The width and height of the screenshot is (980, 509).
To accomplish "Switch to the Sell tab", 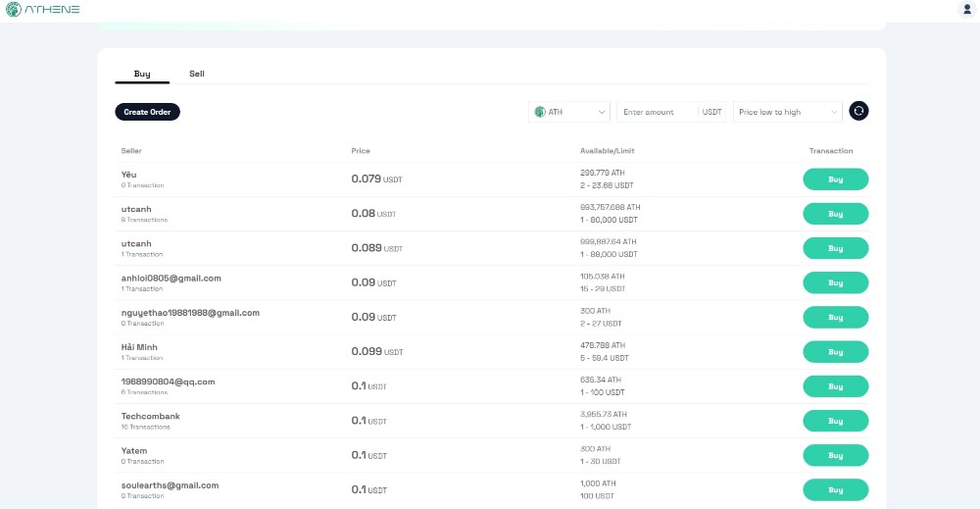I will click(197, 74).
